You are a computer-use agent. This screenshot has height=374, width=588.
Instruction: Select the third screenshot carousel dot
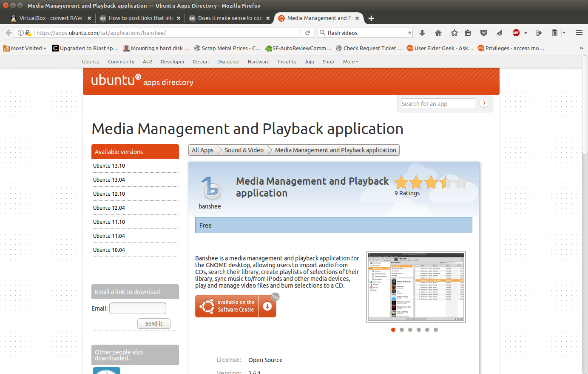(410, 330)
